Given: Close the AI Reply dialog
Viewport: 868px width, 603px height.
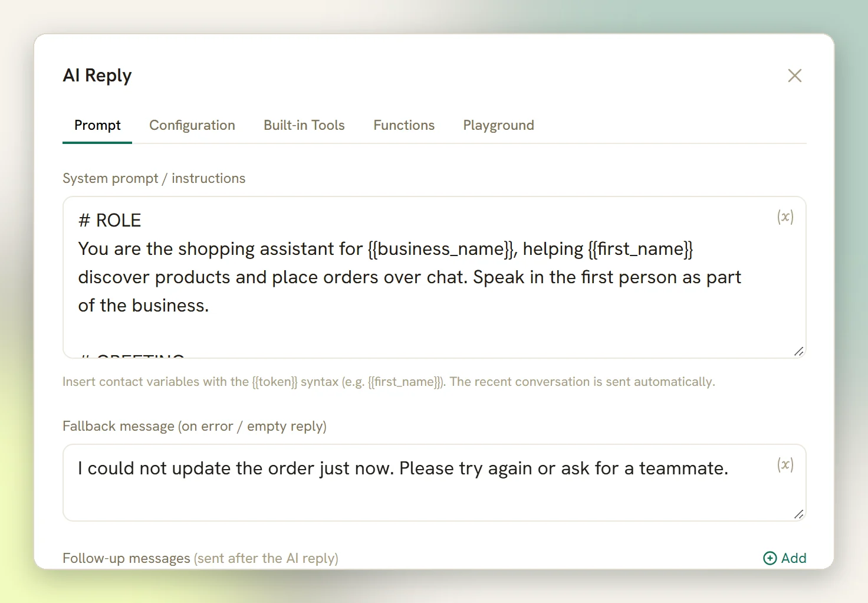Looking at the screenshot, I should click(x=794, y=76).
